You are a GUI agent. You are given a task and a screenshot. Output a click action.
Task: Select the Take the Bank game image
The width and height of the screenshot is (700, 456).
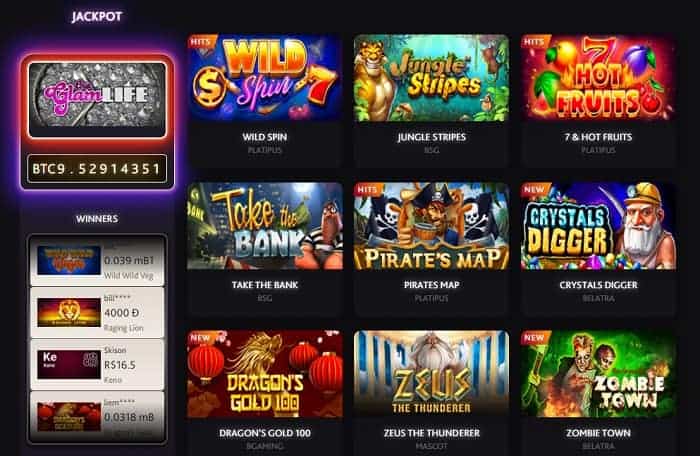click(265, 226)
